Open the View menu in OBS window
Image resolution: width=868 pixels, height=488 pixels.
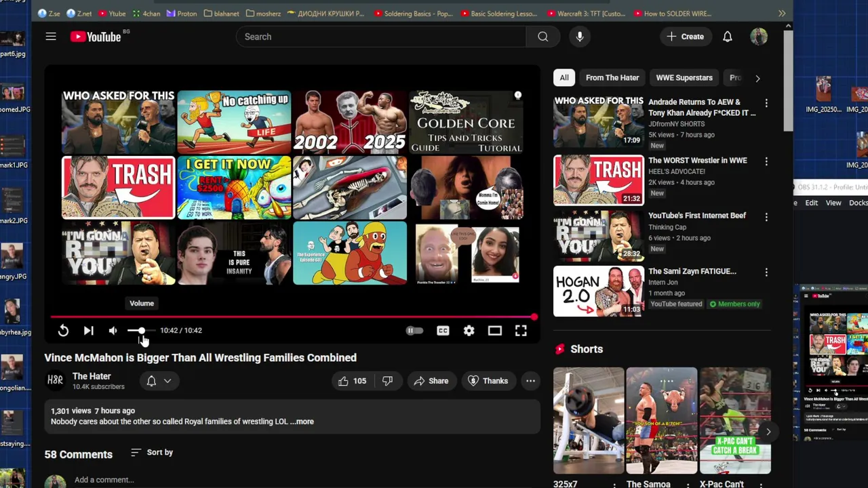(833, 203)
